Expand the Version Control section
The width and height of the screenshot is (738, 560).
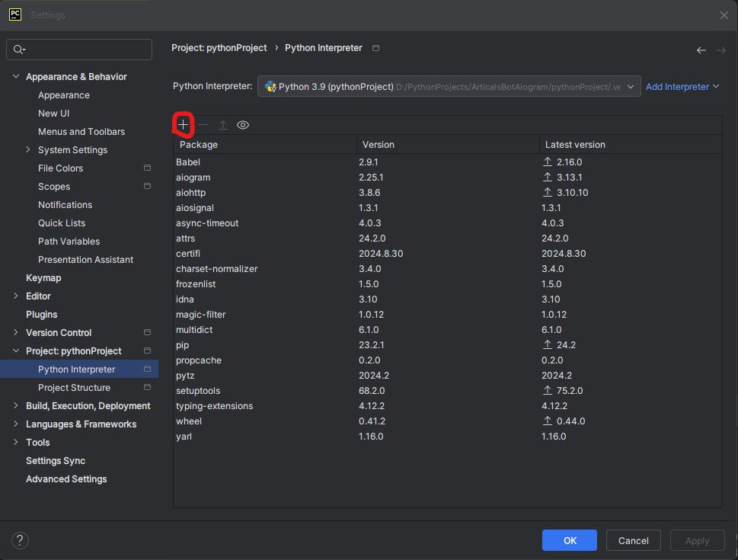click(x=16, y=333)
